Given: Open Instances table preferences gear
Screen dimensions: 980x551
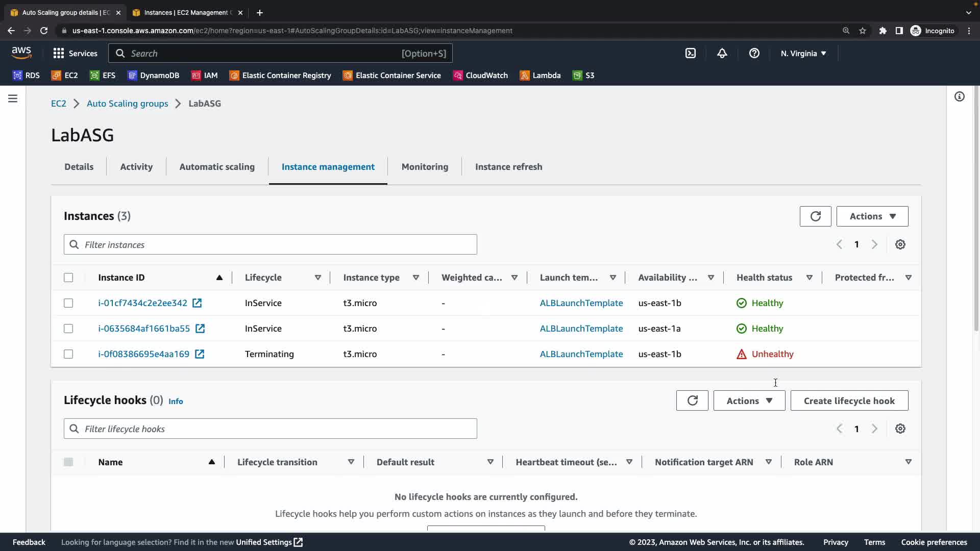Looking at the screenshot, I should (x=900, y=244).
